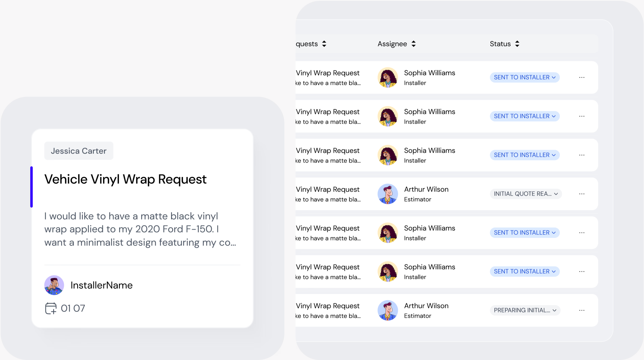The height and width of the screenshot is (360, 644).
Task: Click Sophia Williams avatar in first row
Action: 388,77
